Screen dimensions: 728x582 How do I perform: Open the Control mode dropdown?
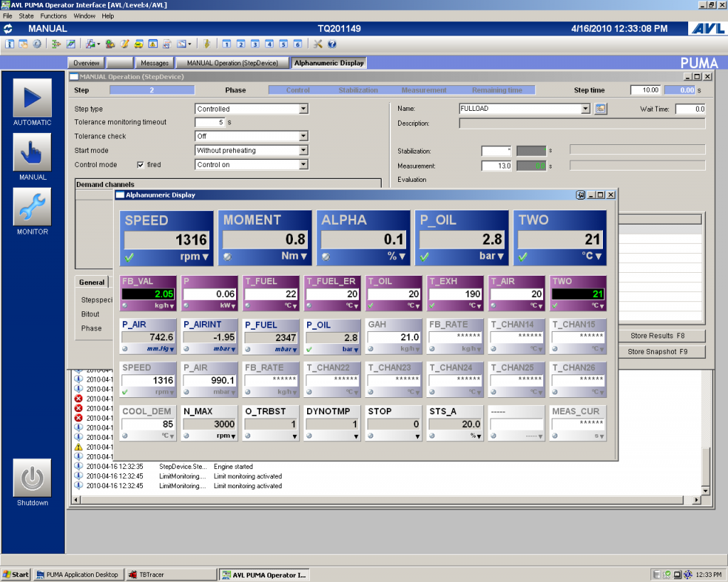click(x=303, y=165)
